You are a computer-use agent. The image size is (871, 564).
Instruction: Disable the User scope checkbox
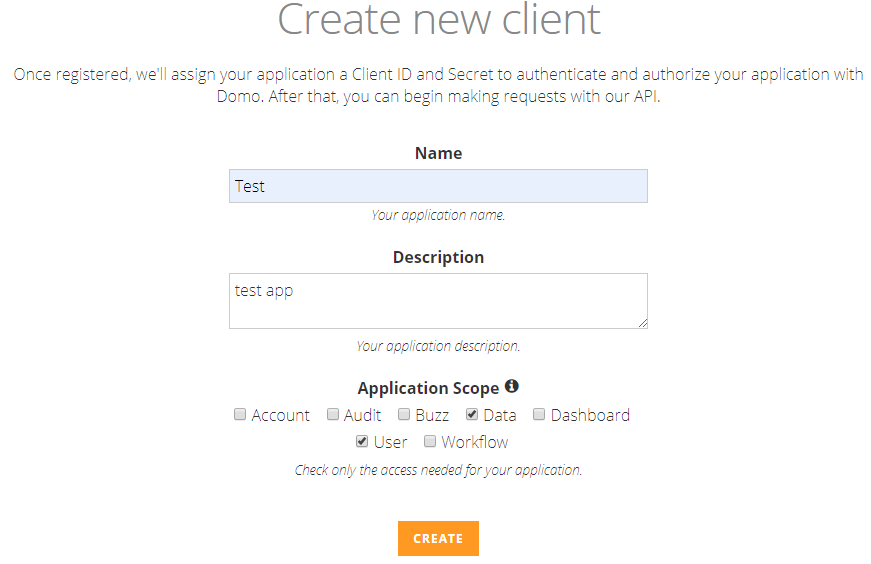[x=362, y=441]
